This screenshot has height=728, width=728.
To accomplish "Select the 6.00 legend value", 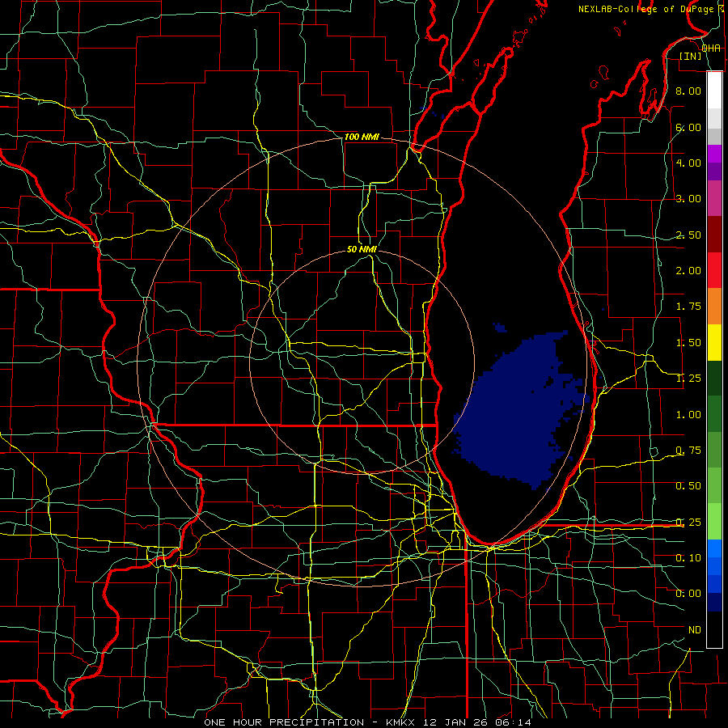I will pyautogui.click(x=688, y=127).
